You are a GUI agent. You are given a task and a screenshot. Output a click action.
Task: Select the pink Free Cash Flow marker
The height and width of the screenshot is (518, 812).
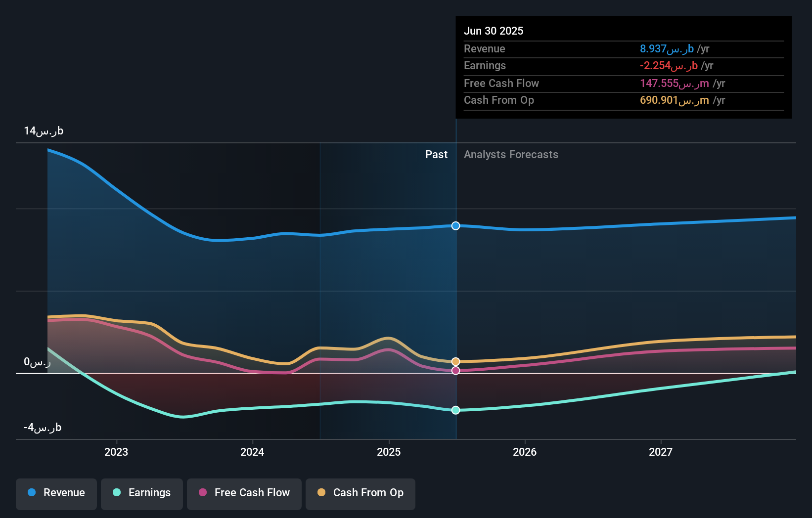(x=455, y=371)
